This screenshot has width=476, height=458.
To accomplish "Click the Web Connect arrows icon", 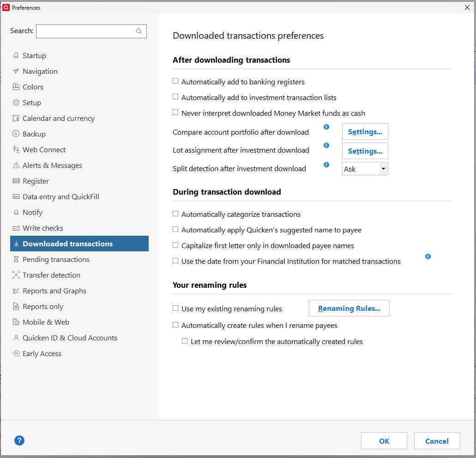I will [x=16, y=149].
